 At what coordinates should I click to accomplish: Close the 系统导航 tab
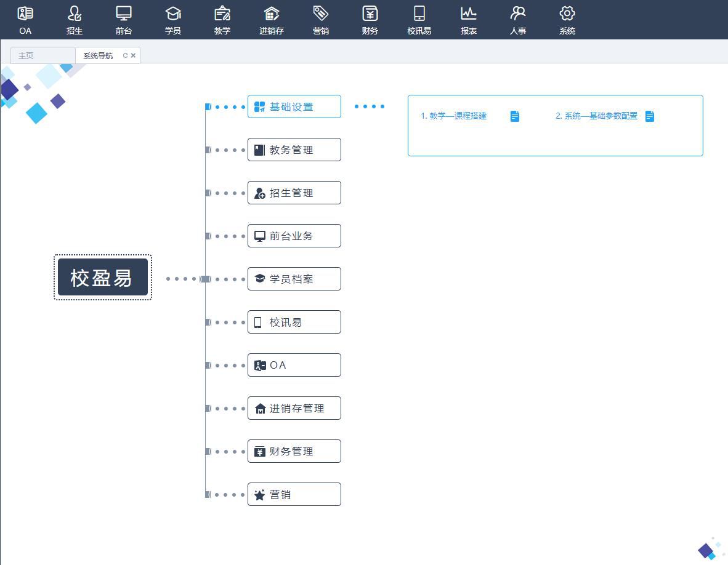point(133,55)
